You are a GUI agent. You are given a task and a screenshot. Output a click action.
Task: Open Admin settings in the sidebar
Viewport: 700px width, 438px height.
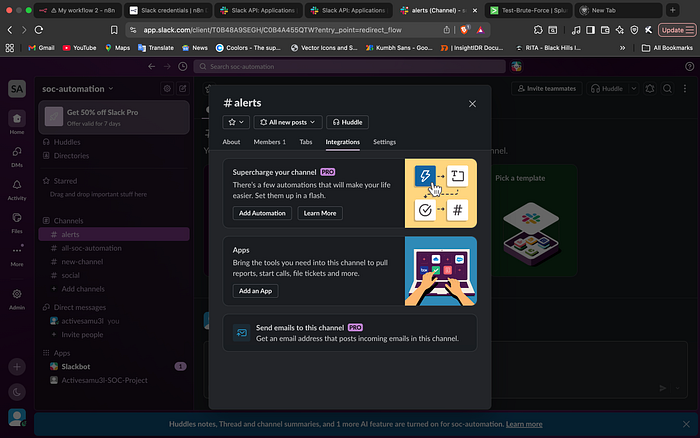(17, 298)
